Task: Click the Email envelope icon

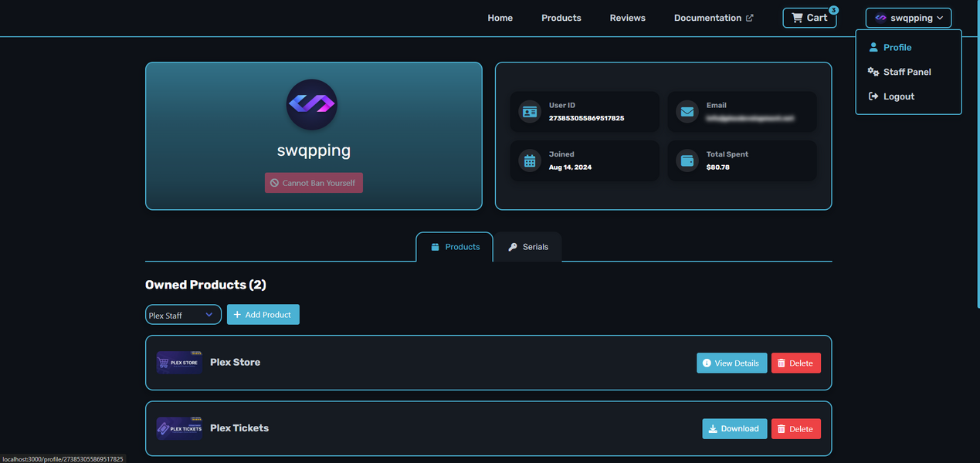Action: click(687, 112)
